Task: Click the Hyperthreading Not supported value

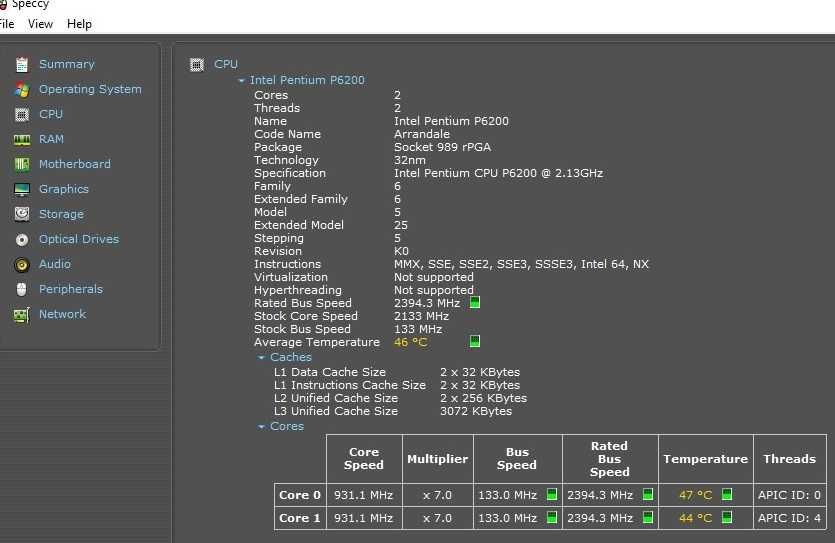Action: point(433,290)
